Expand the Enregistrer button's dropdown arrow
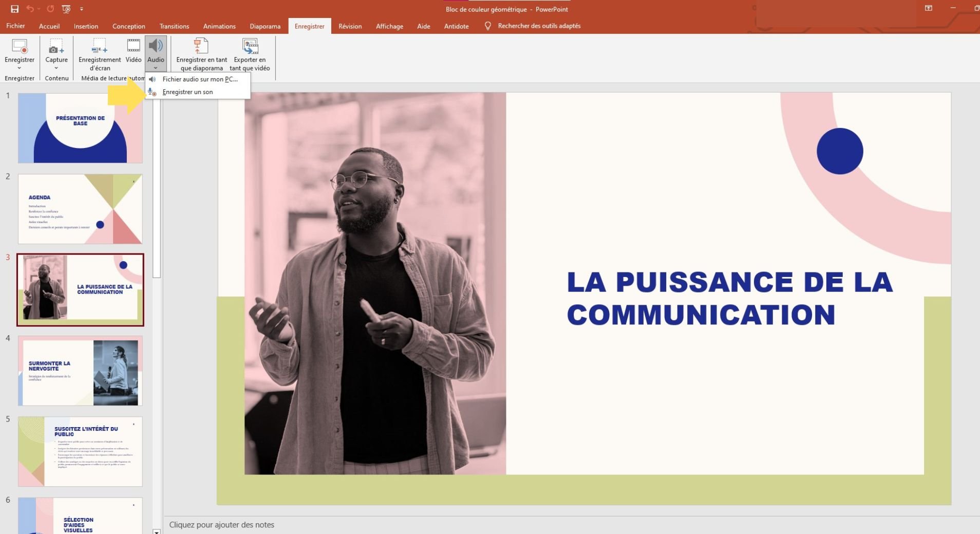 pos(20,68)
